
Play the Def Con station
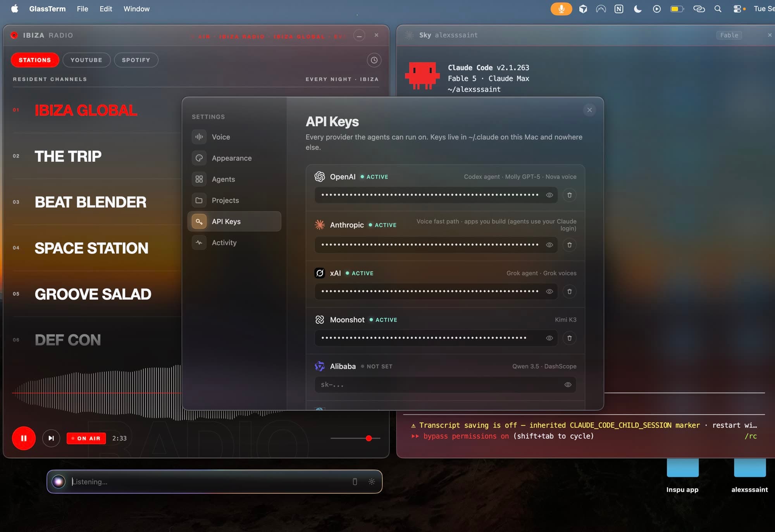67,340
